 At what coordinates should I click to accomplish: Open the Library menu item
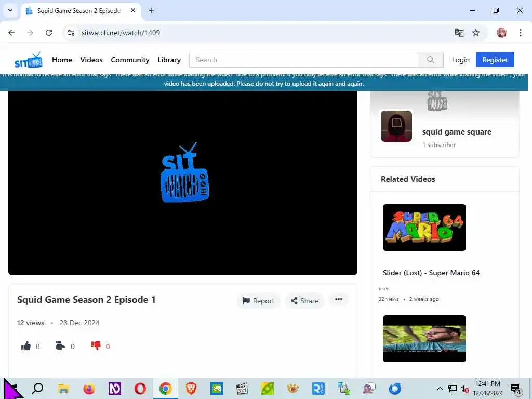169,60
